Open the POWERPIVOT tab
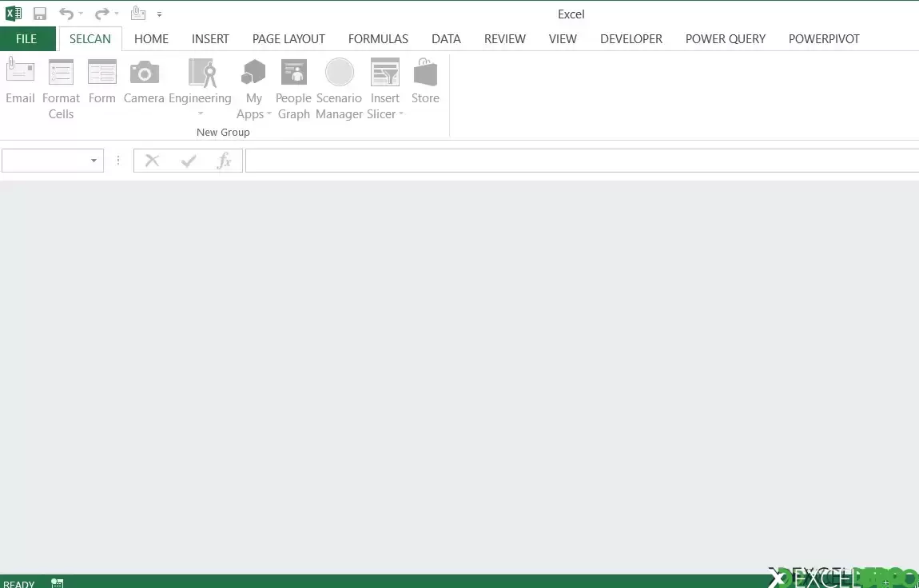This screenshot has width=919, height=588. [x=824, y=38]
